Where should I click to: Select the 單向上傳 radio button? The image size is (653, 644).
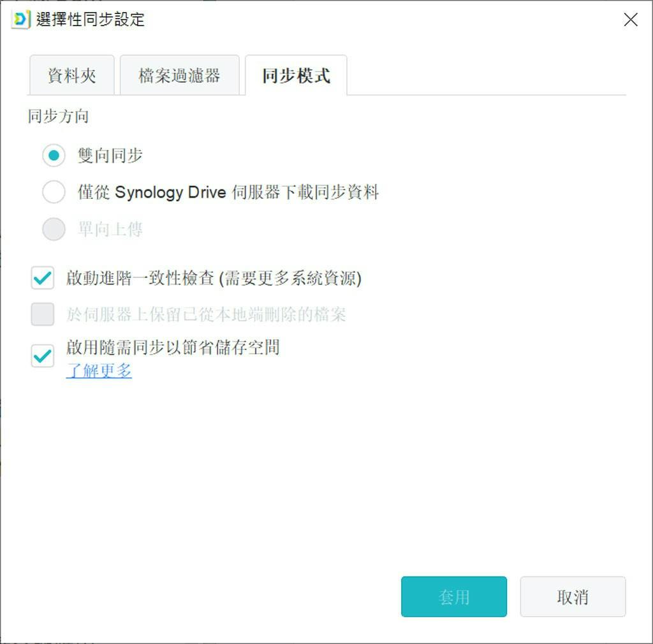point(54,229)
